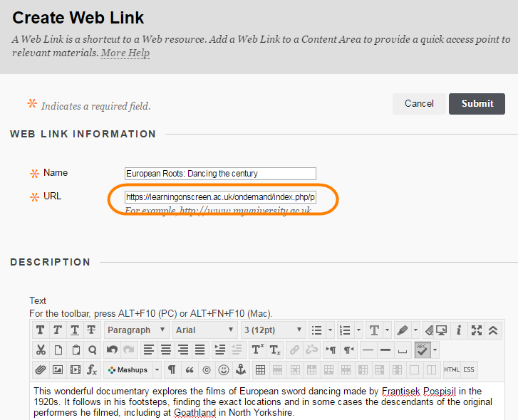This screenshot has height=420, width=518.
Task: Open the math formula editor (fx)
Action: coord(92,370)
